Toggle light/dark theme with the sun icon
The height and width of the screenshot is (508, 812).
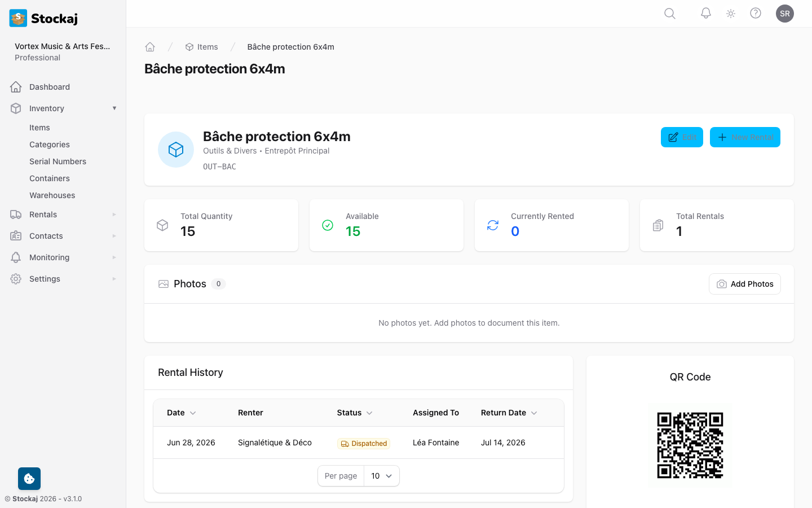pos(730,13)
